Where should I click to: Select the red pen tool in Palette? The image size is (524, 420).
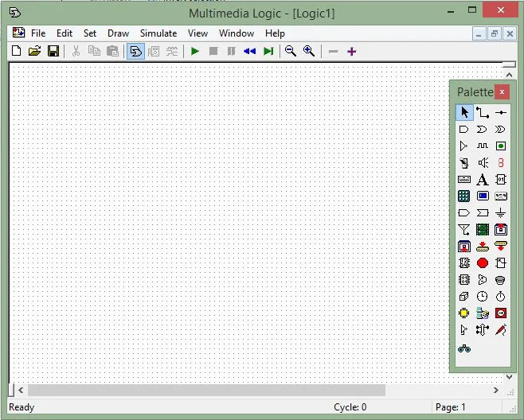500,330
